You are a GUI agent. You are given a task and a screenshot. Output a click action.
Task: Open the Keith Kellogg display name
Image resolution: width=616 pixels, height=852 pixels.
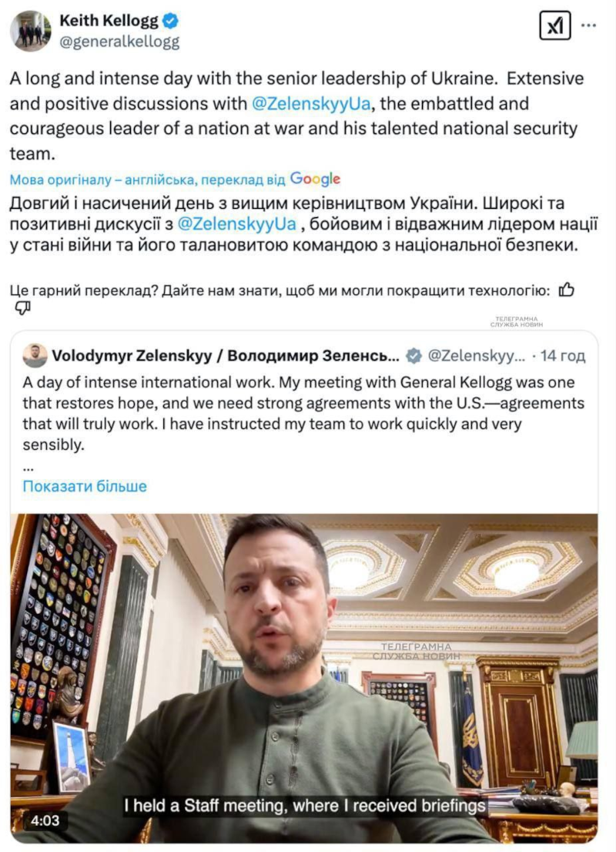107,21
